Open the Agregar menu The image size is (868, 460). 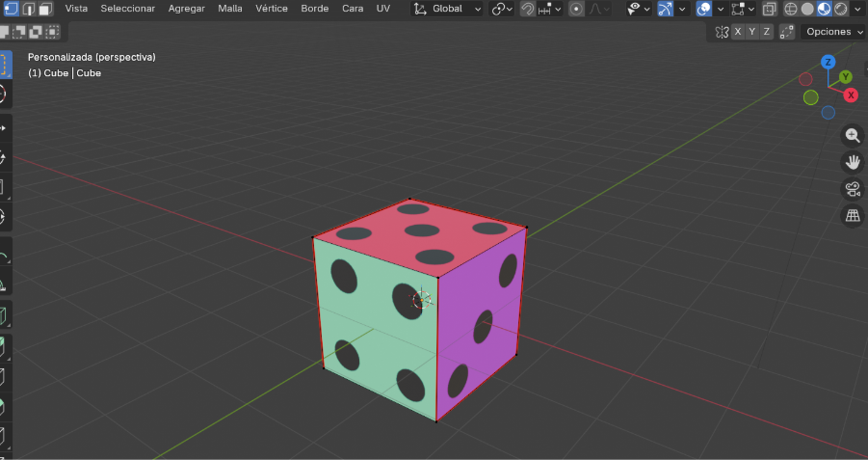187,9
